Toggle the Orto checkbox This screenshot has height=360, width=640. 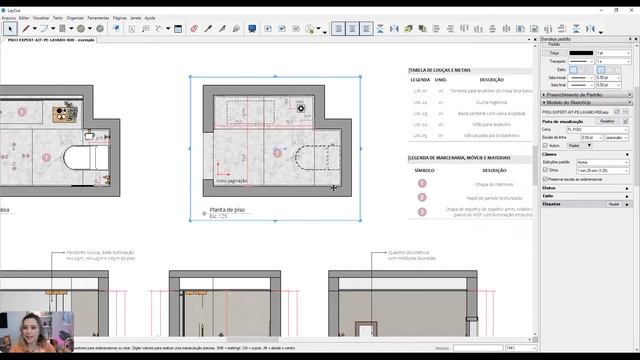(x=545, y=170)
